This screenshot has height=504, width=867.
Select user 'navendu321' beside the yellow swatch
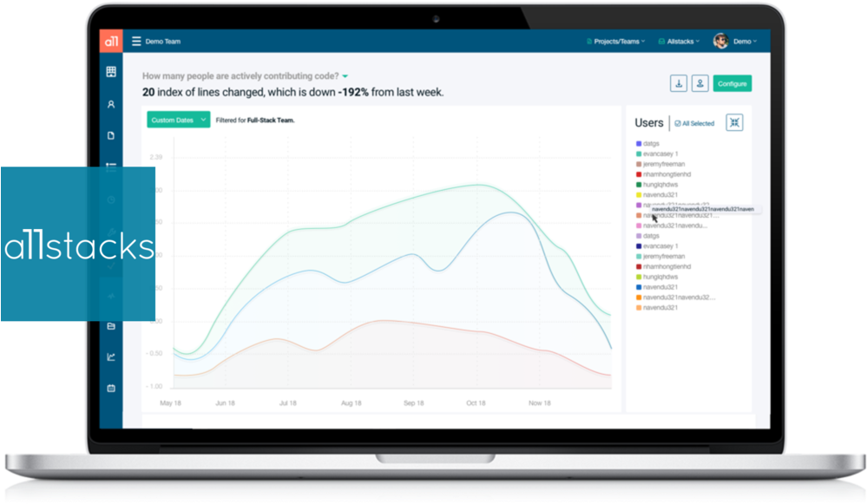(660, 194)
